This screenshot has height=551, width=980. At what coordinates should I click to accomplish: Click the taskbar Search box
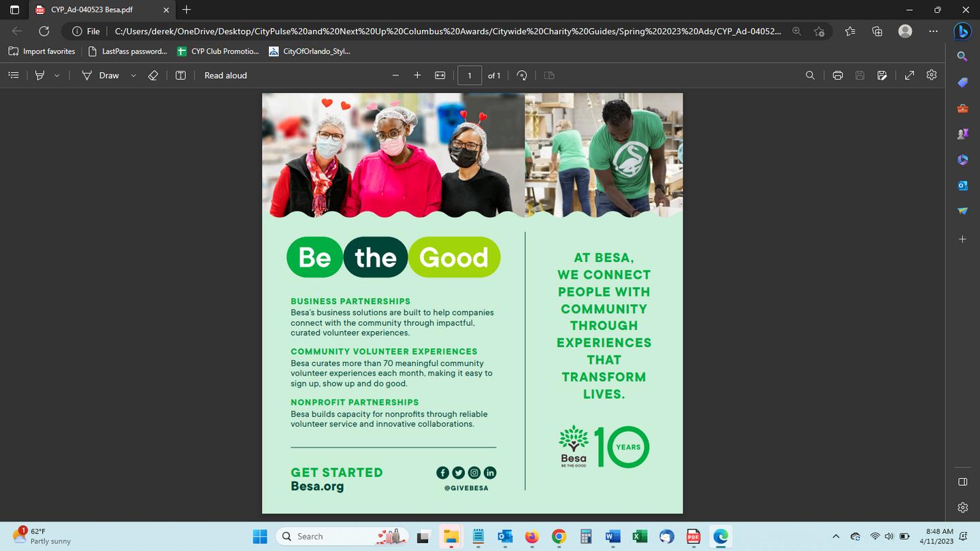point(343,537)
